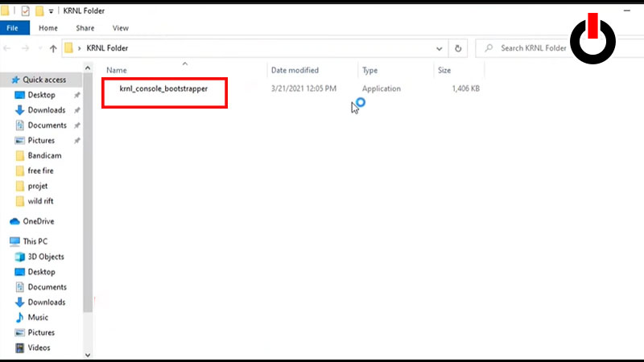Open pinned Documents under Quick access
Viewport: 644px width, 362px height.
[47, 125]
